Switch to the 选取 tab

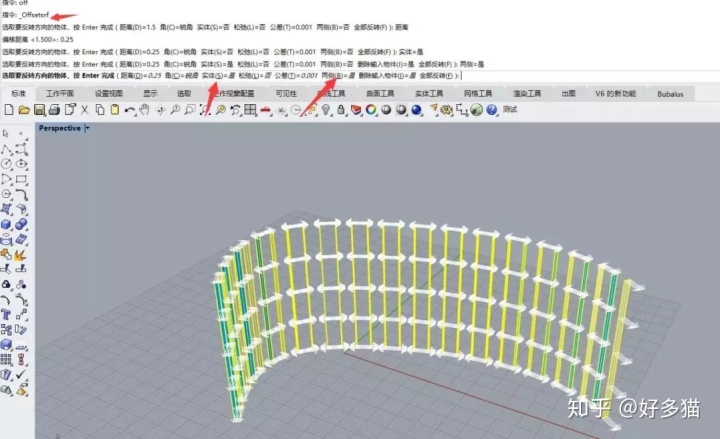coord(184,93)
